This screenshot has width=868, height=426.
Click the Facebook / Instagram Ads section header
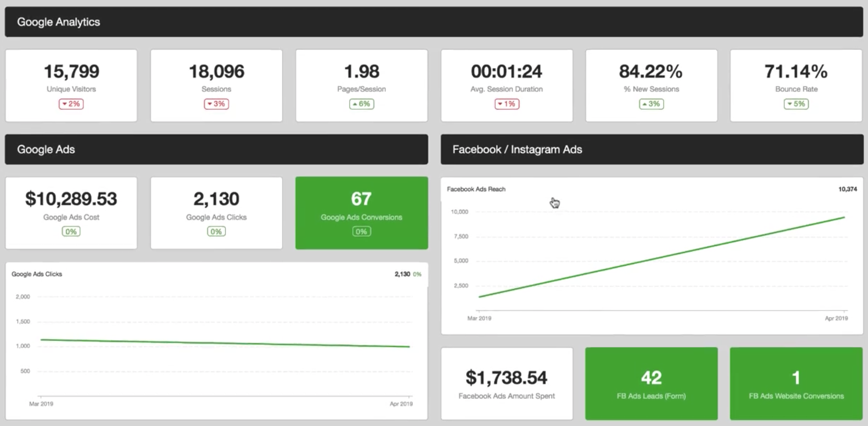[x=652, y=149]
